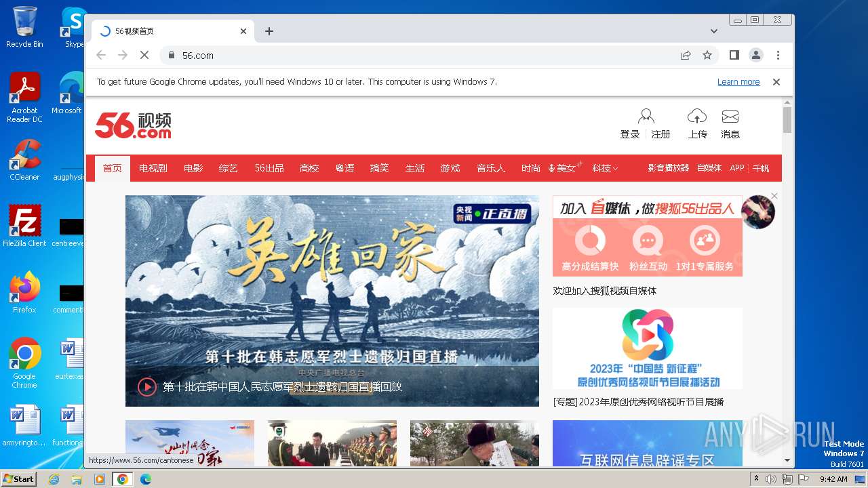Expand the 科技 dropdown menu

[605, 168]
